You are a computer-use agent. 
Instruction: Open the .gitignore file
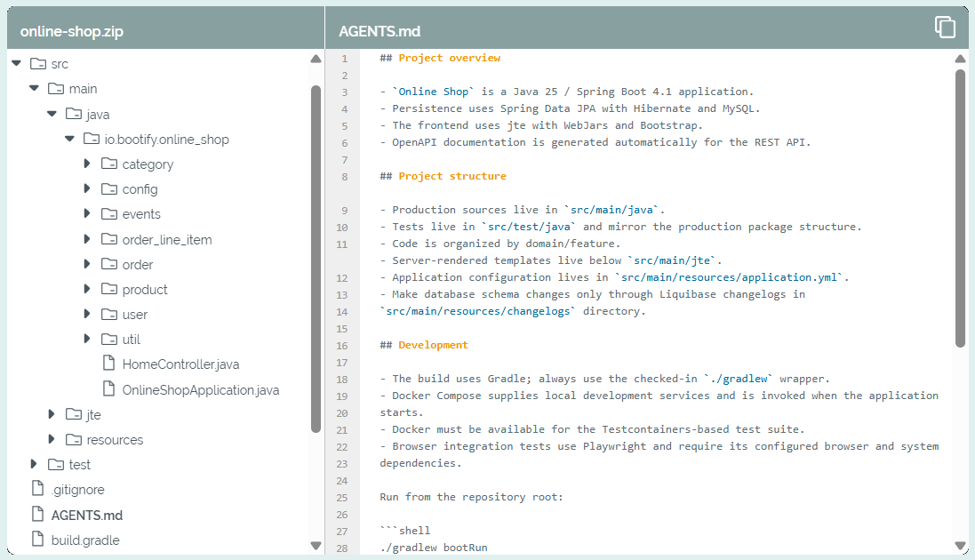click(x=77, y=490)
